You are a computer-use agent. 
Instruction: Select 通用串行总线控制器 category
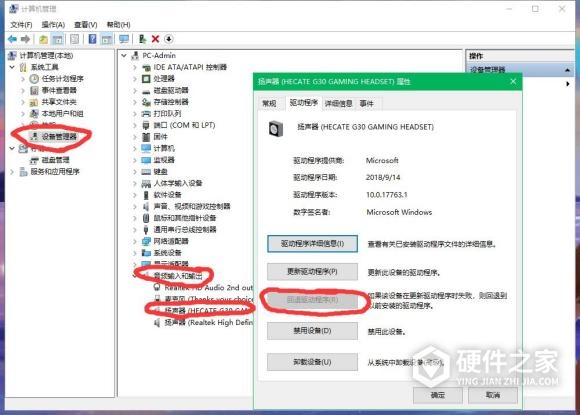pos(185,229)
